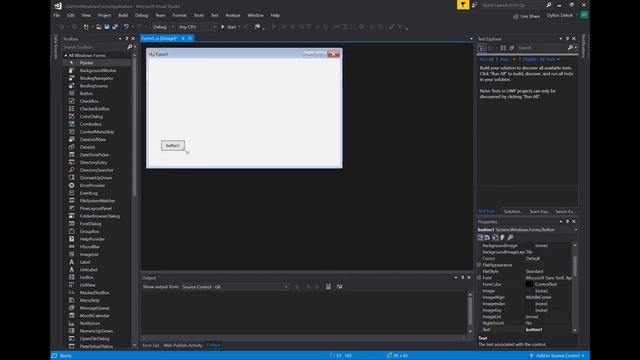This screenshot has height=360, width=640.
Task: Click the Undo toolbar icon
Action: (127, 27)
